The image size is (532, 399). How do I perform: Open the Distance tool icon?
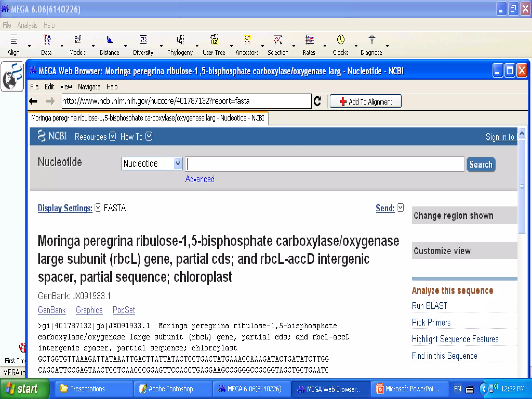(109, 45)
